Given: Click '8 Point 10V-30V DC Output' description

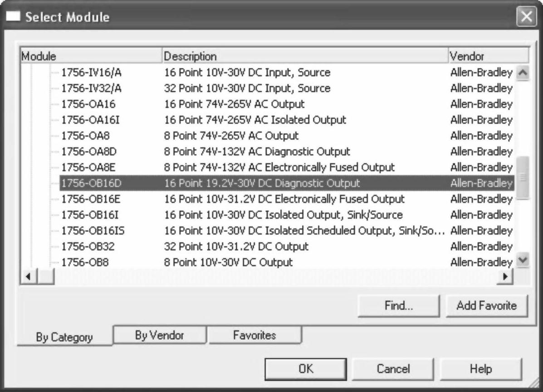Looking at the screenshot, I should click(x=229, y=262).
